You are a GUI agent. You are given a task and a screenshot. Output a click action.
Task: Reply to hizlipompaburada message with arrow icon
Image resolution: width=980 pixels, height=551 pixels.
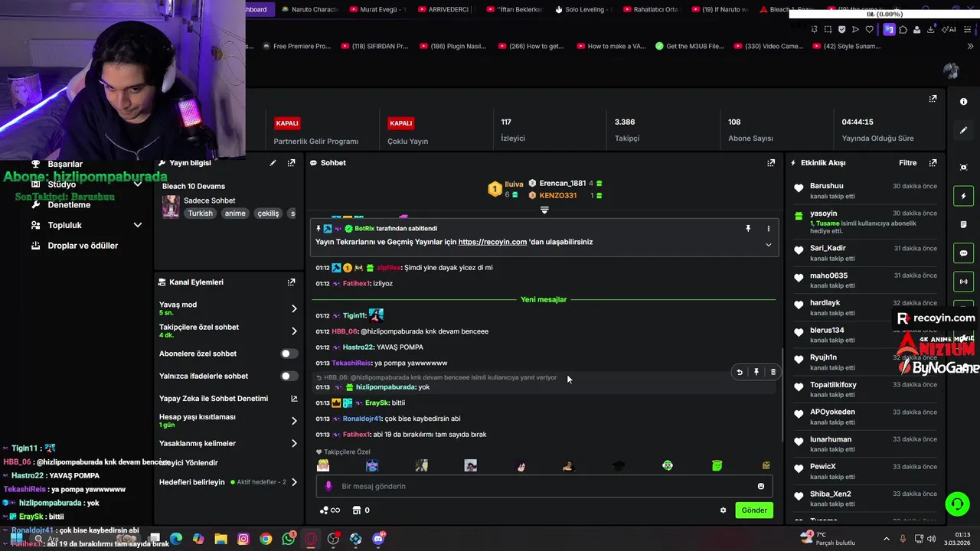coord(740,372)
